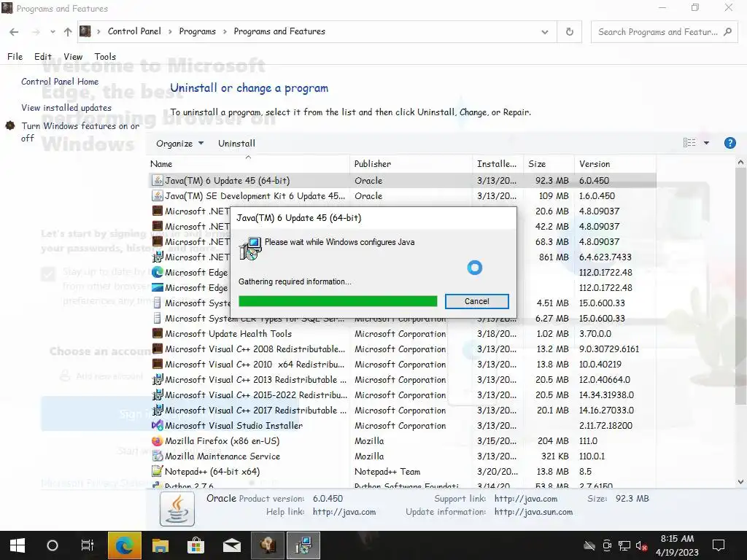Open the Tools menu
Image resolution: width=747 pixels, height=560 pixels.
click(105, 57)
